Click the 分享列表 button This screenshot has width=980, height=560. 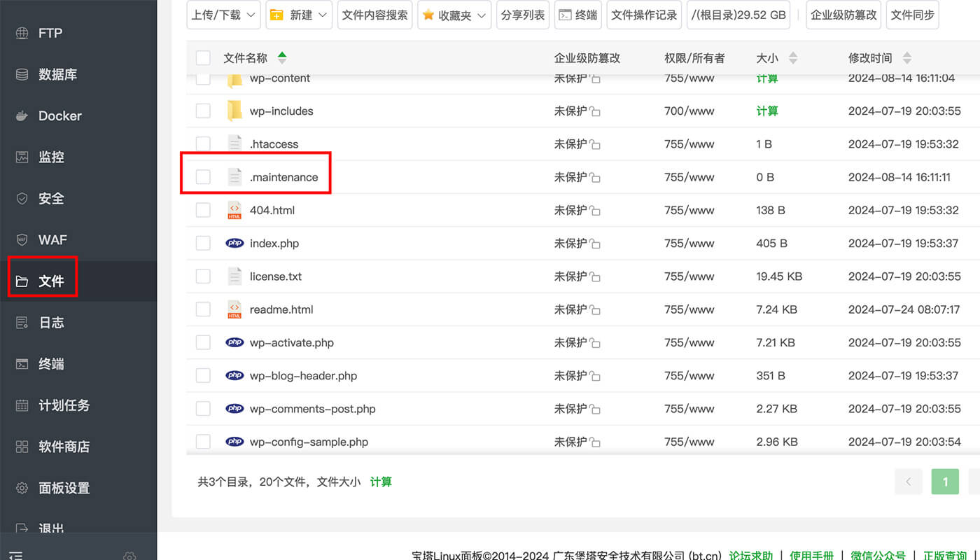tap(523, 15)
